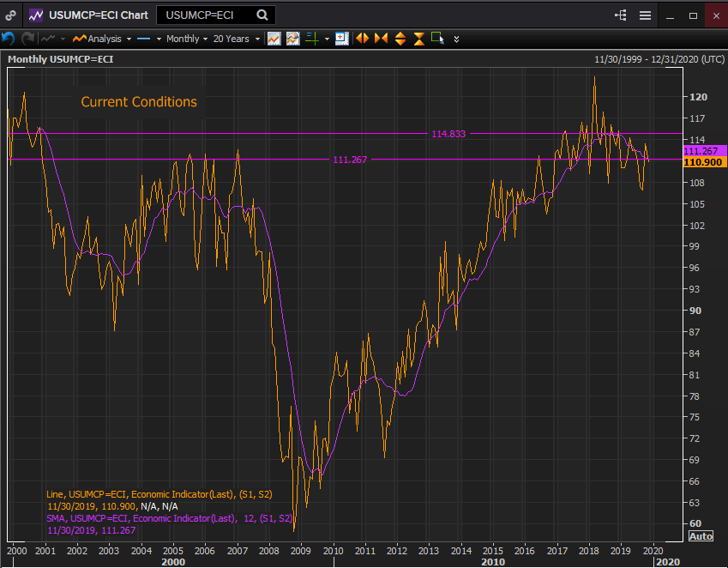Open the hamburger menu in title bar

[645, 15]
